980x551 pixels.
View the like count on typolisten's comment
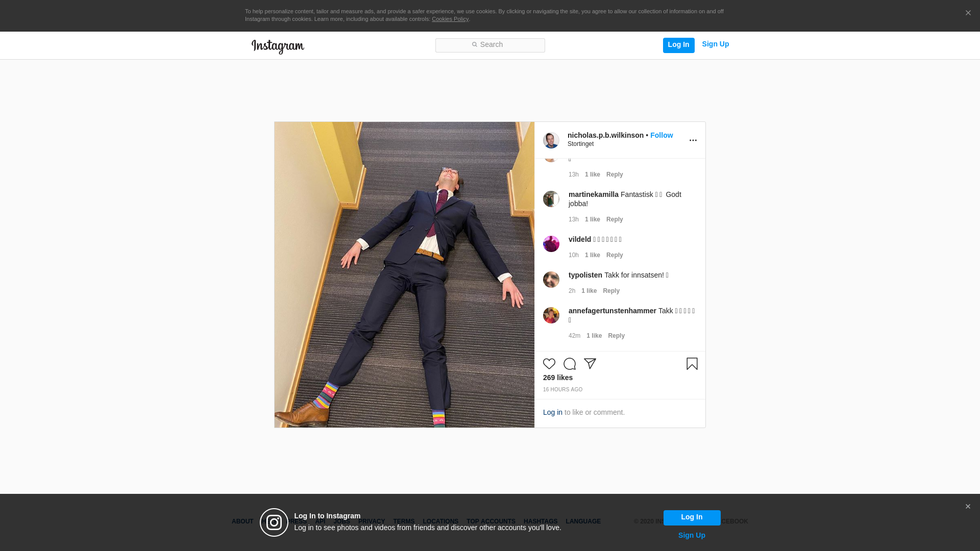tap(589, 291)
